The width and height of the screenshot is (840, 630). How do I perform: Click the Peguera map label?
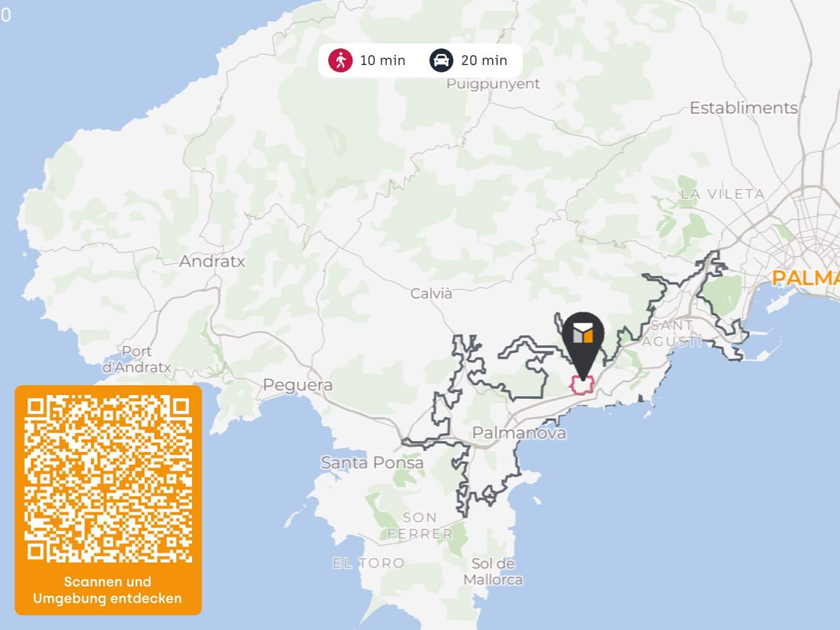[x=298, y=385]
